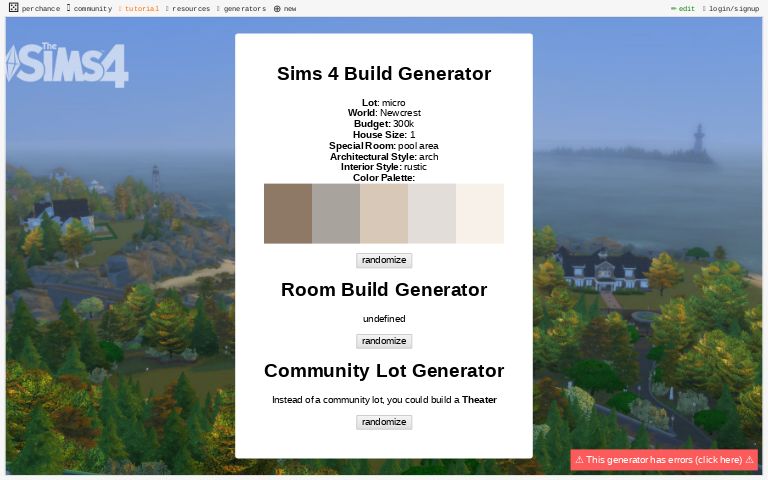Randomize the Sims 4 Build Generator
The width and height of the screenshot is (768, 480).
click(x=384, y=260)
